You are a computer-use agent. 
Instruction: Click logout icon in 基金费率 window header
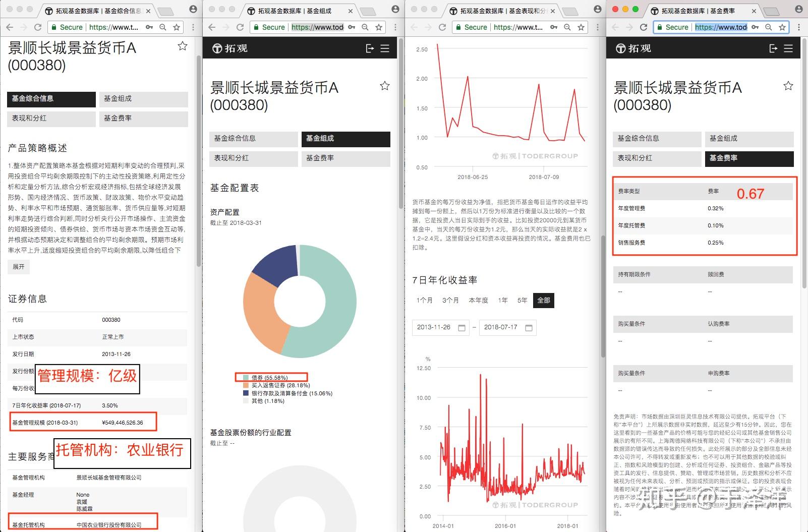[773, 48]
